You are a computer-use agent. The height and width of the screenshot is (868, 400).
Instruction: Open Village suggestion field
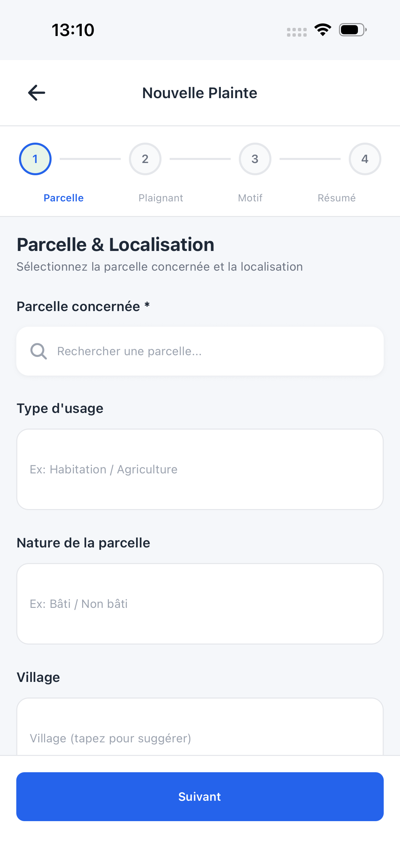200,734
